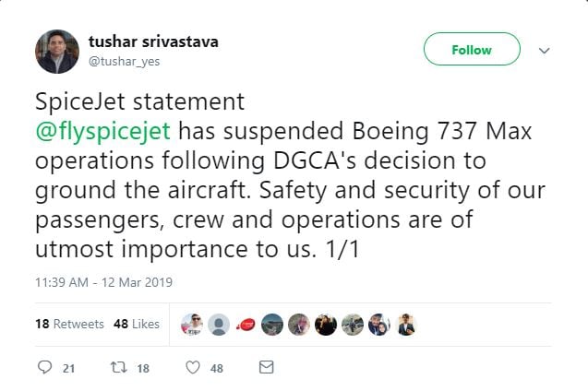588x391 pixels.
Task: Click the reply speech bubble icon
Action: click(43, 367)
